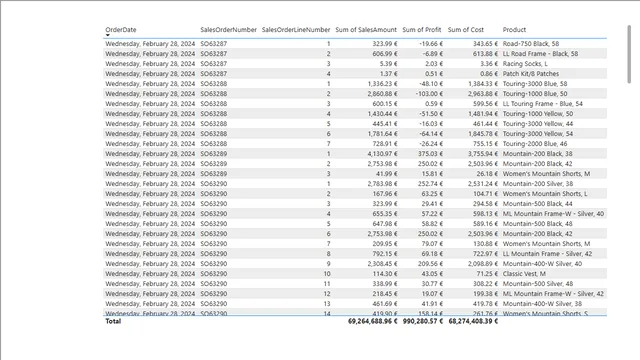Click the 375.03 € profit cell
Image resolution: width=640 pixels, height=360 pixels.
430,154
